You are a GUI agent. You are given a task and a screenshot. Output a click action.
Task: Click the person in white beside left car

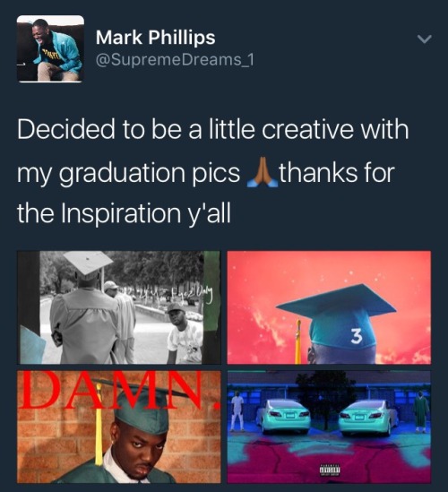[x=237, y=410]
